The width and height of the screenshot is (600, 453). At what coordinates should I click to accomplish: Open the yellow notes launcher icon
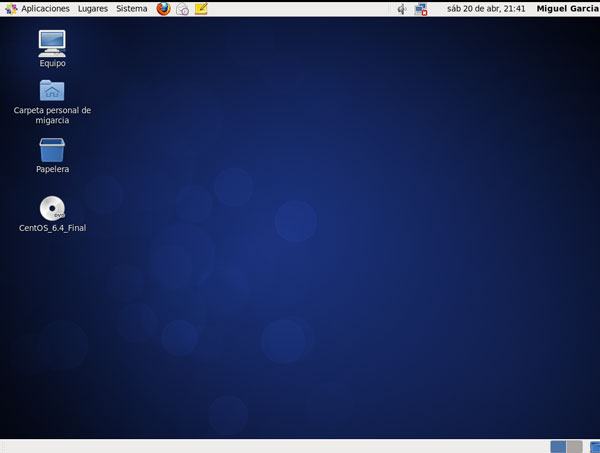tap(201, 8)
